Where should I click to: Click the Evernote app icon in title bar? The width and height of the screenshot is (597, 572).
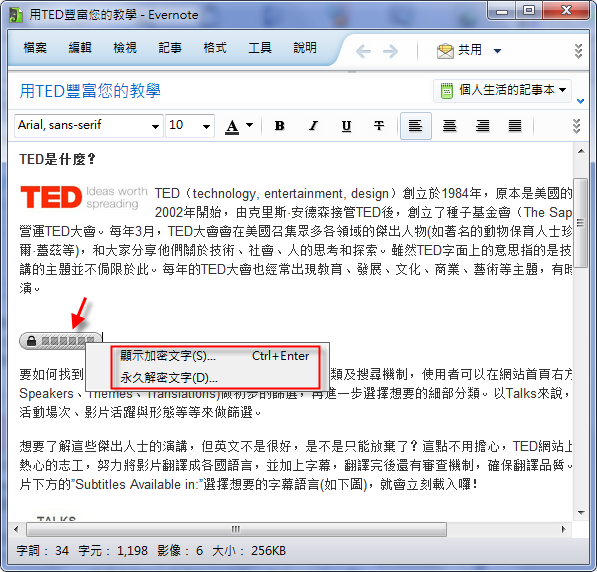pos(16,15)
